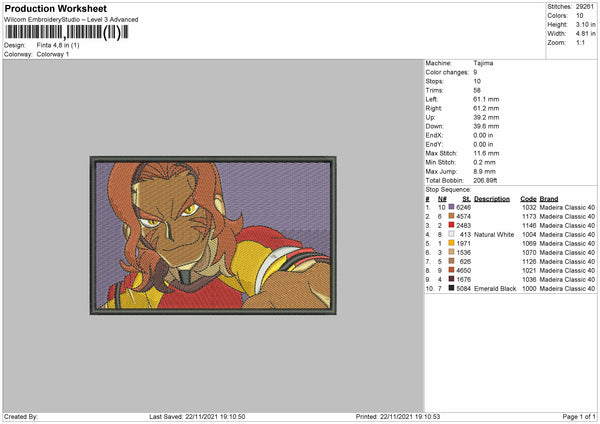Click the Height value 3.10 in
Image resolution: width=600 pixels, height=424 pixels.
[x=585, y=24]
